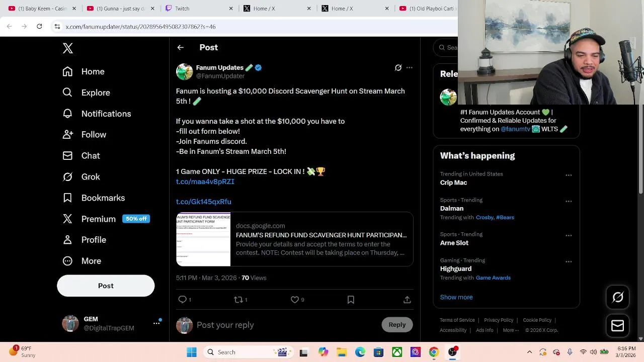Open the Highguard trend options menu
The image size is (644, 362).
coord(569,261)
